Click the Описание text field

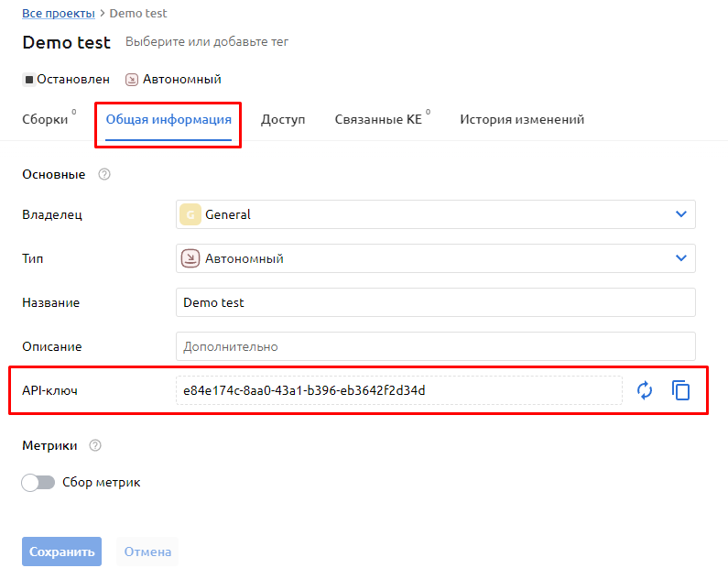435,346
